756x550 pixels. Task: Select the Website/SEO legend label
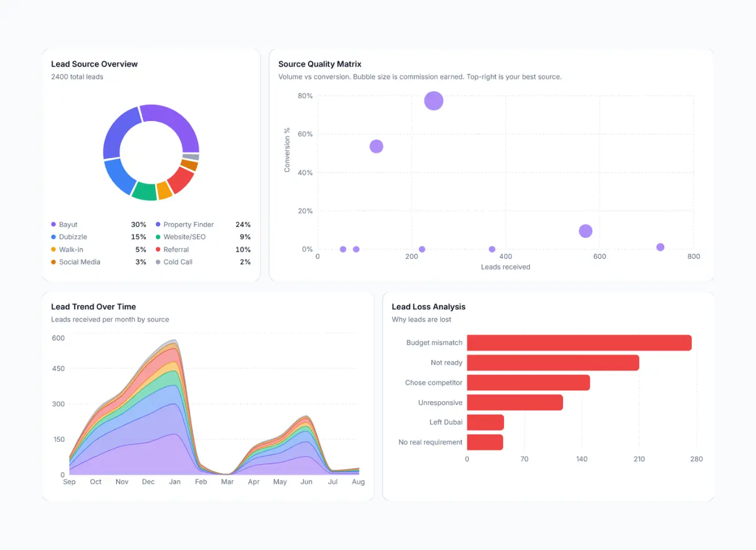[x=184, y=237]
